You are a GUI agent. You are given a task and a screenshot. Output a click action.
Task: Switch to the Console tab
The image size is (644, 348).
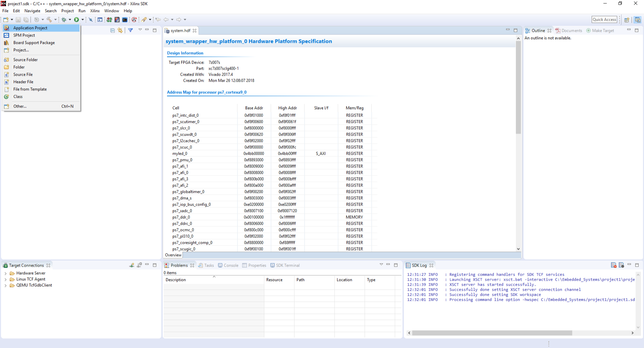tap(228, 265)
